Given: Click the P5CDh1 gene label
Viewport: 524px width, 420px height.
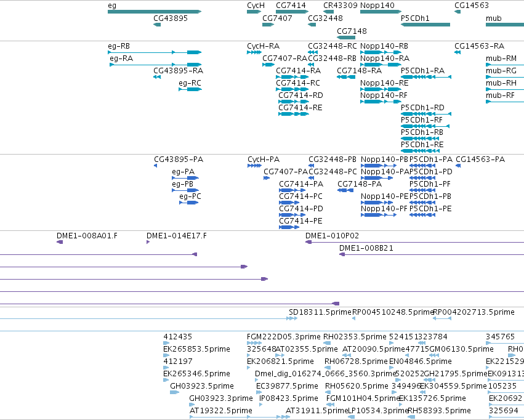Looking at the screenshot, I should pyautogui.click(x=415, y=18).
